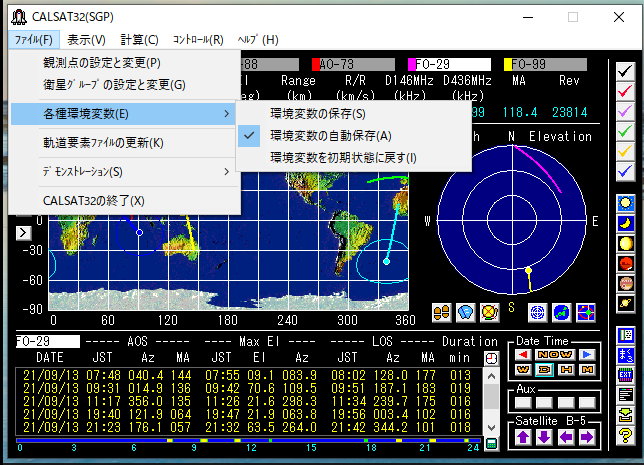Open the 計算(C) menu
Viewport: 644px width, 465px height.
(140, 40)
